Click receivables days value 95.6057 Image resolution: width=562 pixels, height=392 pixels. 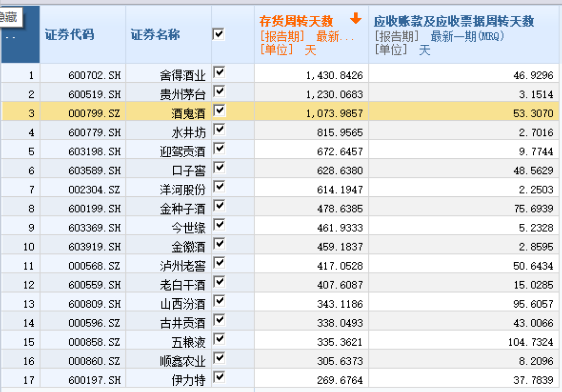(x=533, y=304)
